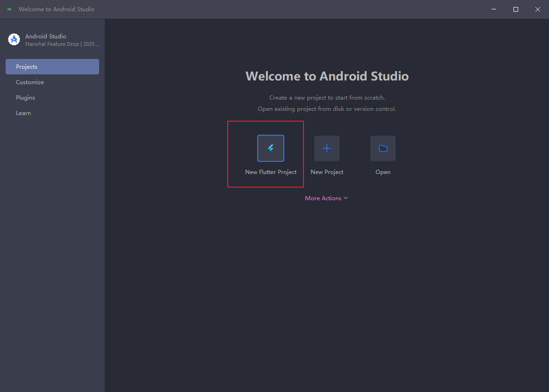This screenshot has height=392, width=549.
Task: Click the Welcome to Android Studio title bar text
Action: click(57, 9)
